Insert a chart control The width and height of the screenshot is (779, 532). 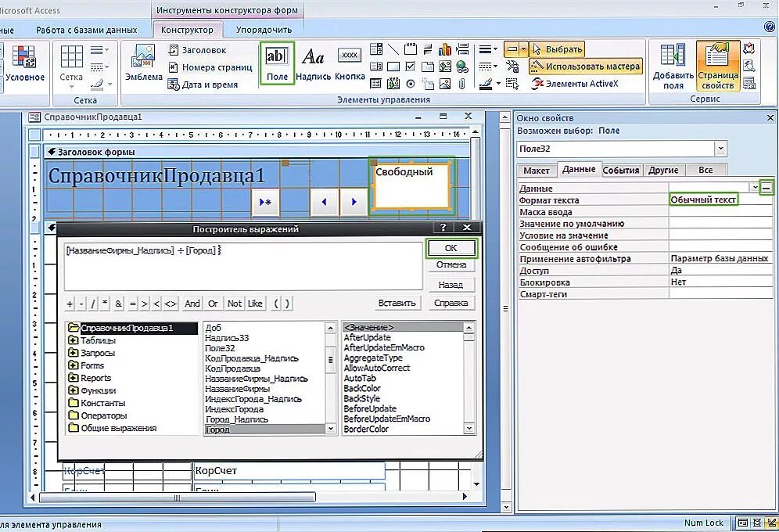click(445, 49)
